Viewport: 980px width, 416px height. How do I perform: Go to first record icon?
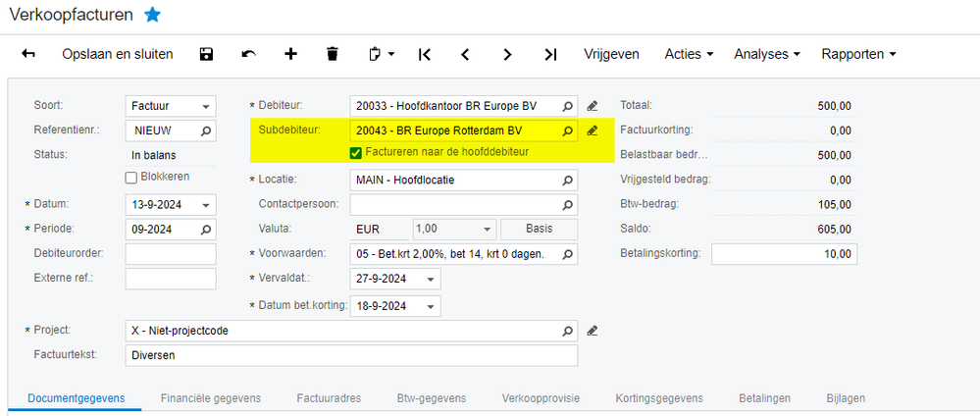click(x=425, y=54)
